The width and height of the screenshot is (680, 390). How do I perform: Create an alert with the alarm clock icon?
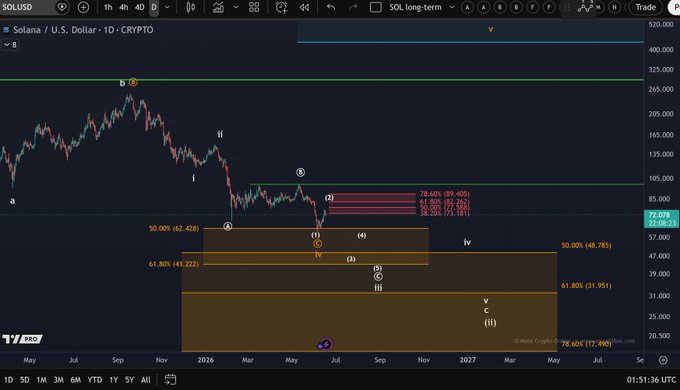pos(281,7)
